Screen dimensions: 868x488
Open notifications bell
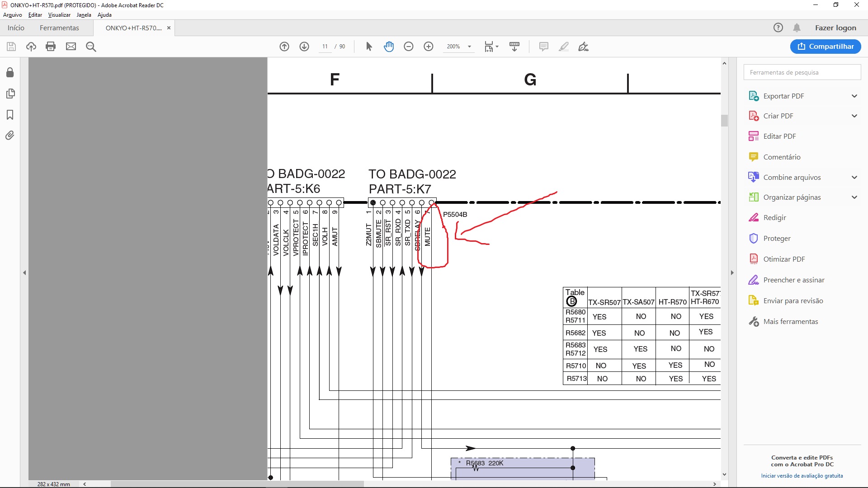(797, 28)
